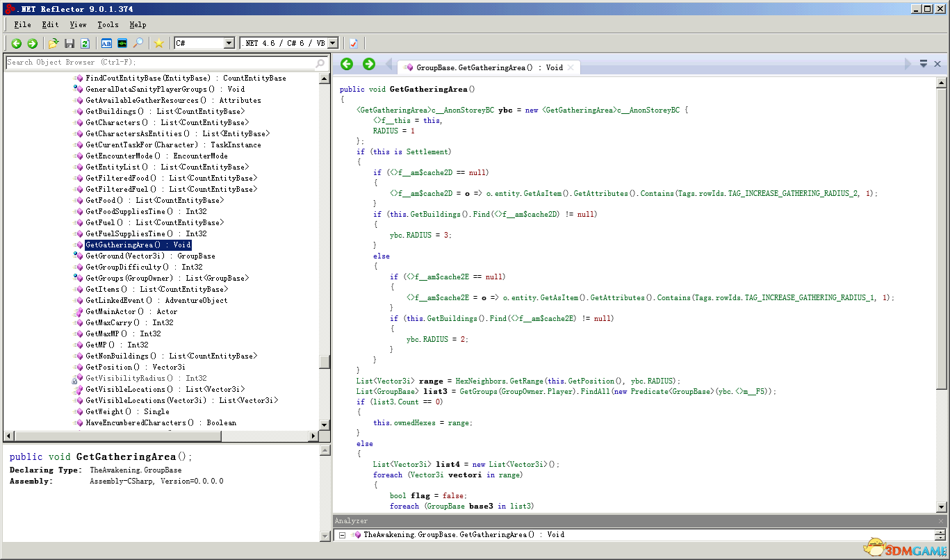The width and height of the screenshot is (950, 560).
Task: Click the lock icon beside GetVisibilityRadius()
Action: click(74, 379)
